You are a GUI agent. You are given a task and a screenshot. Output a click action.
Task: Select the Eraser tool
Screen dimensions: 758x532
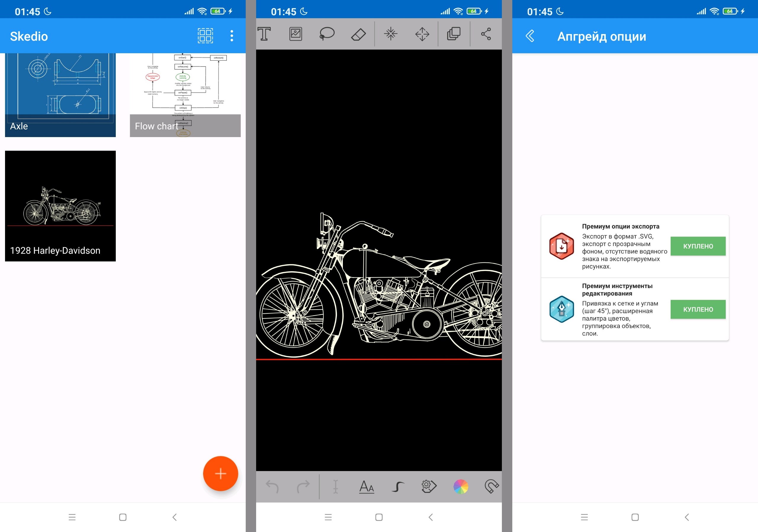coord(359,34)
